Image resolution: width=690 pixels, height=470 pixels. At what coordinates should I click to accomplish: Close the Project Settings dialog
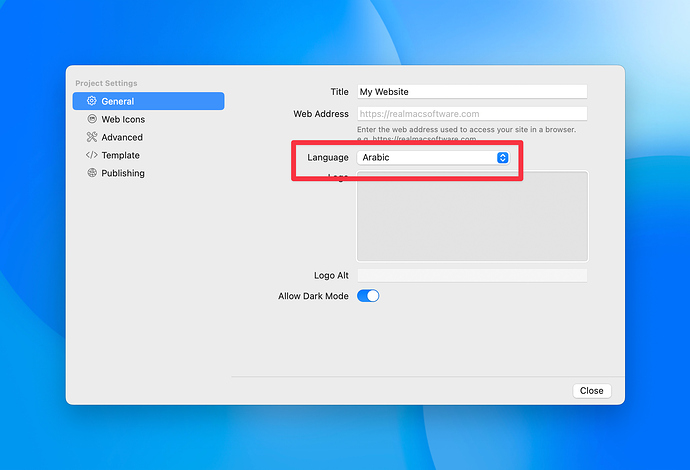(591, 391)
